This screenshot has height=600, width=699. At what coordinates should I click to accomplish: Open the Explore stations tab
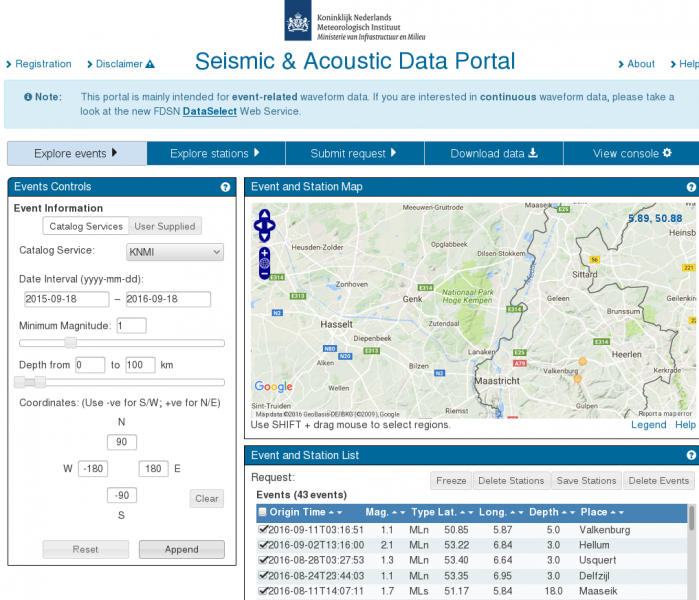point(215,153)
